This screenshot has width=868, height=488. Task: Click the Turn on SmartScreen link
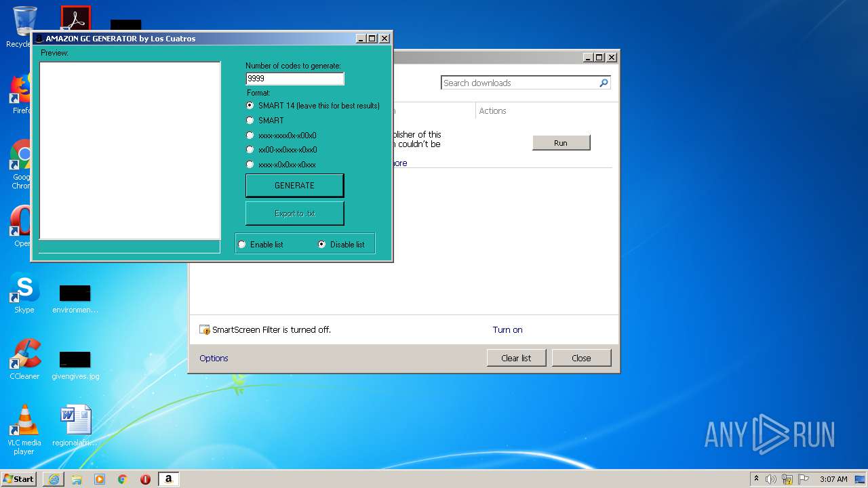507,330
